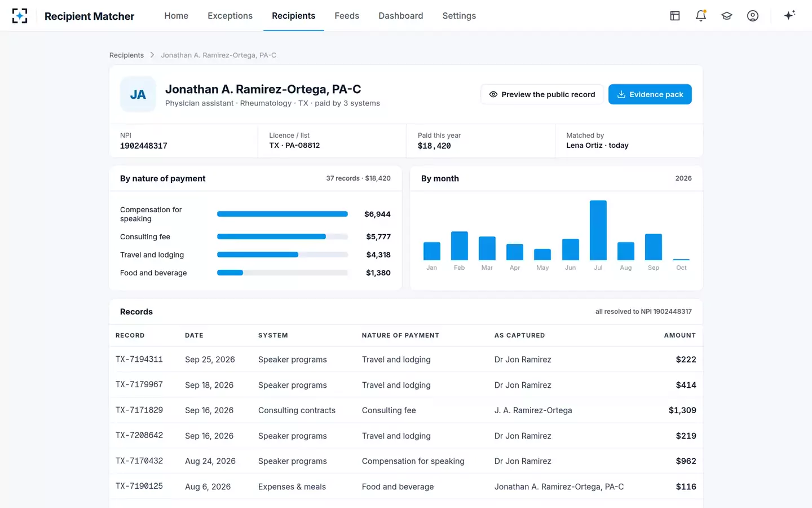Image resolution: width=812 pixels, height=508 pixels.
Task: Select the Sep bar in monthly chart
Action: point(654,247)
